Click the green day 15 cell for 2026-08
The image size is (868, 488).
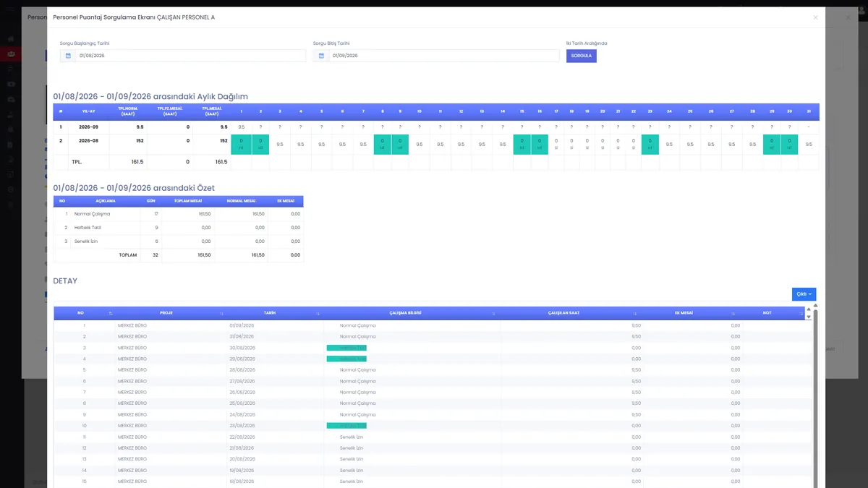[522, 144]
